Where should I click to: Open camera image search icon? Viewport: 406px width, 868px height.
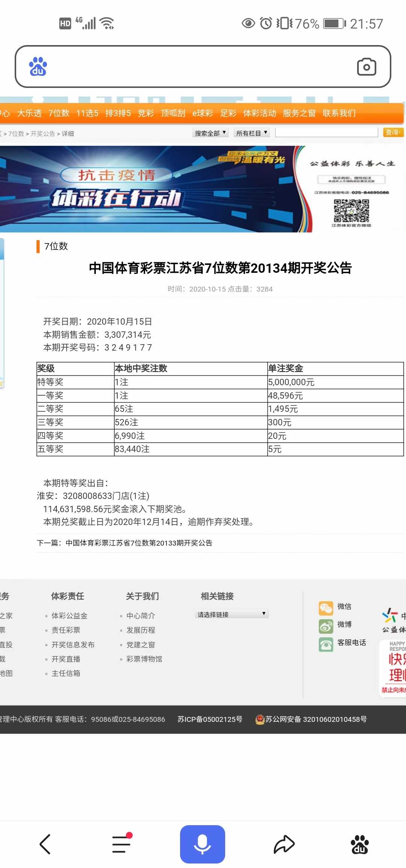(367, 67)
